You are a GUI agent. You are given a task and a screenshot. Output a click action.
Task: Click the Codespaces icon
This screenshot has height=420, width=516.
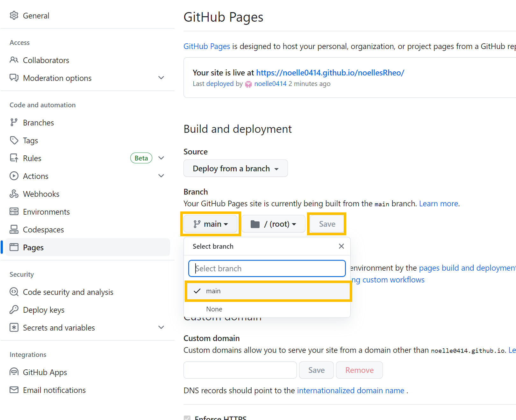(14, 229)
